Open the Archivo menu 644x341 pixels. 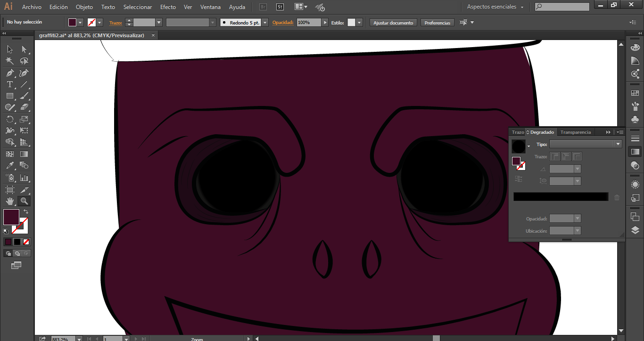point(32,7)
